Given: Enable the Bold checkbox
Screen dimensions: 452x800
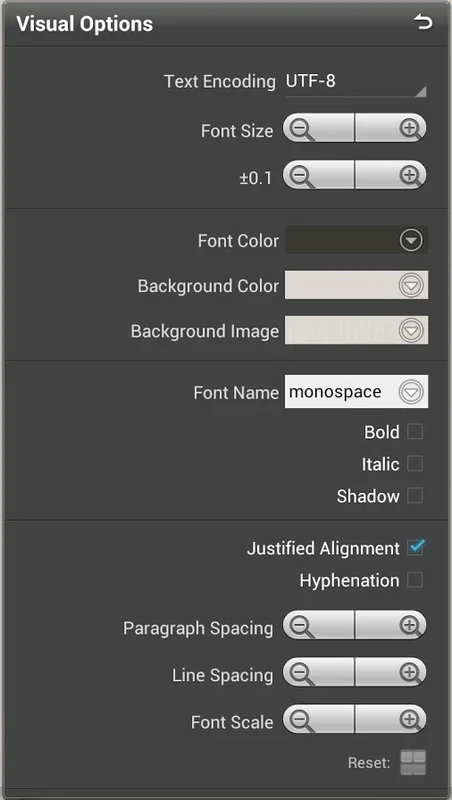Looking at the screenshot, I should [415, 432].
